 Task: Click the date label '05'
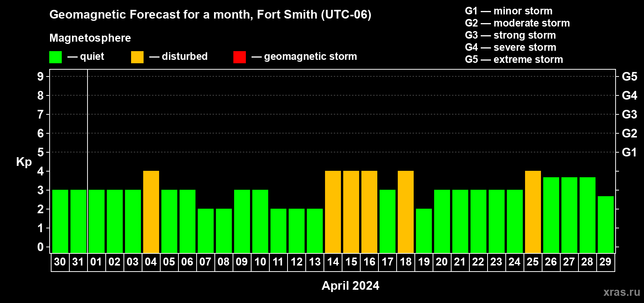[169, 262]
